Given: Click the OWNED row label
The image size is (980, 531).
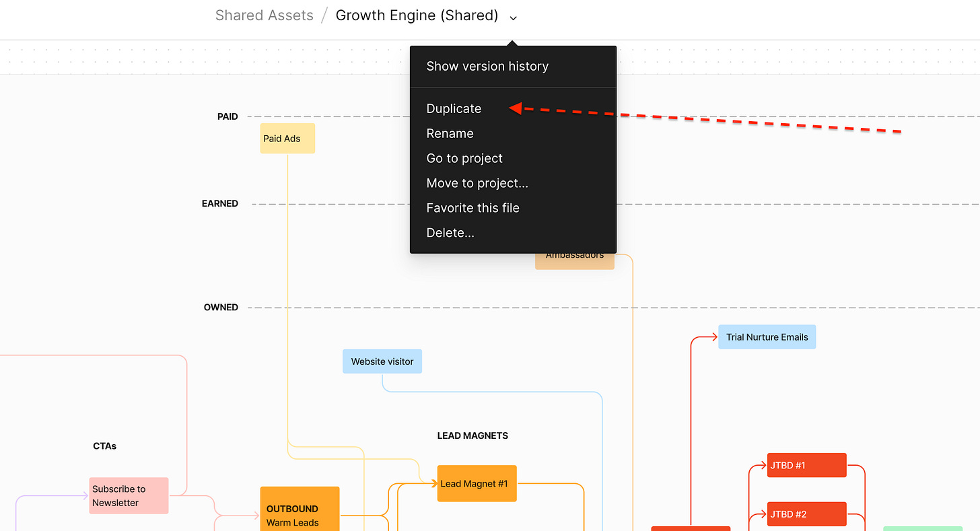Looking at the screenshot, I should tap(221, 307).
